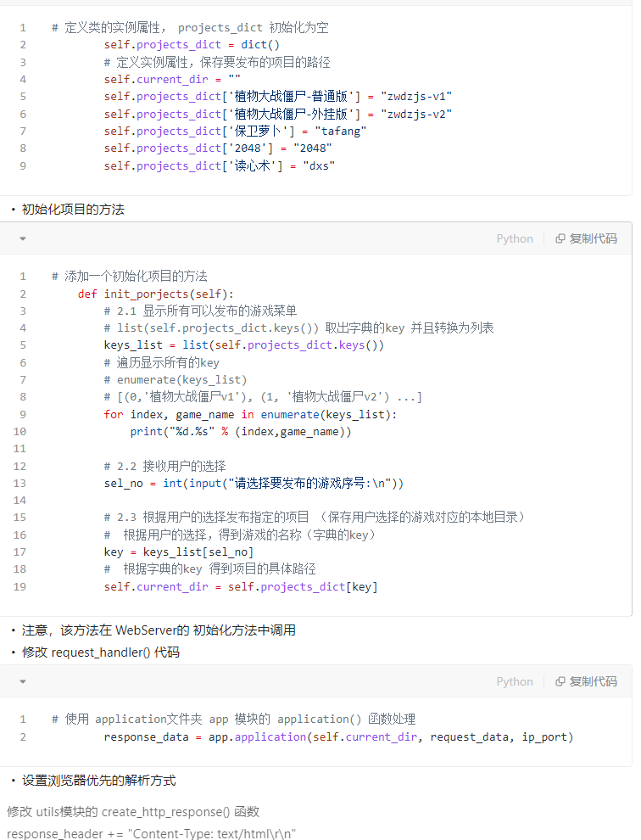The image size is (641, 840).
Task: Collapse the response_data code block arrow
Action: click(23, 682)
